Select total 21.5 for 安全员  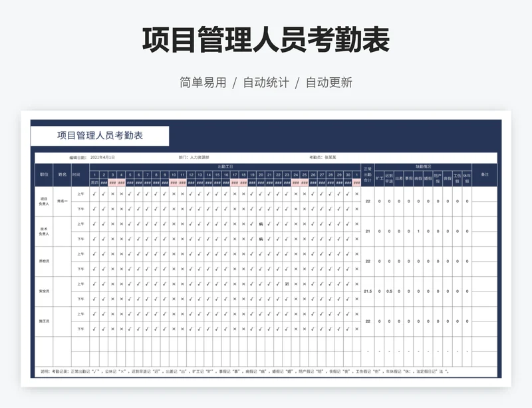368,291
